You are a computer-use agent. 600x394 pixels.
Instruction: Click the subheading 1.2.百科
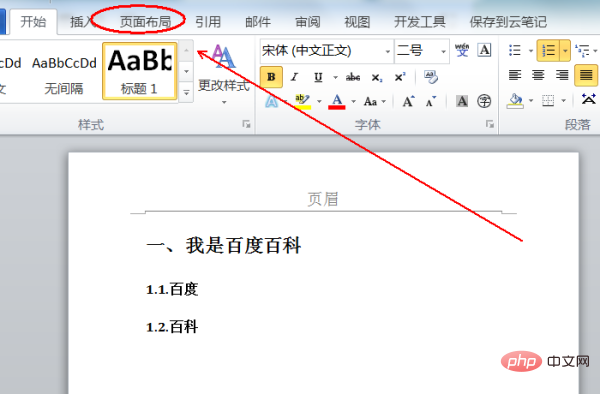tap(172, 327)
